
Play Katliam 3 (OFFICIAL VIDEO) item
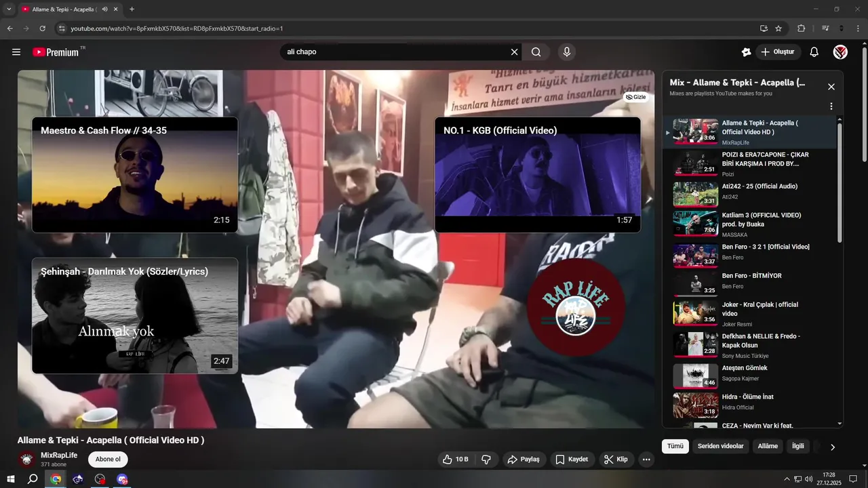[x=751, y=224]
